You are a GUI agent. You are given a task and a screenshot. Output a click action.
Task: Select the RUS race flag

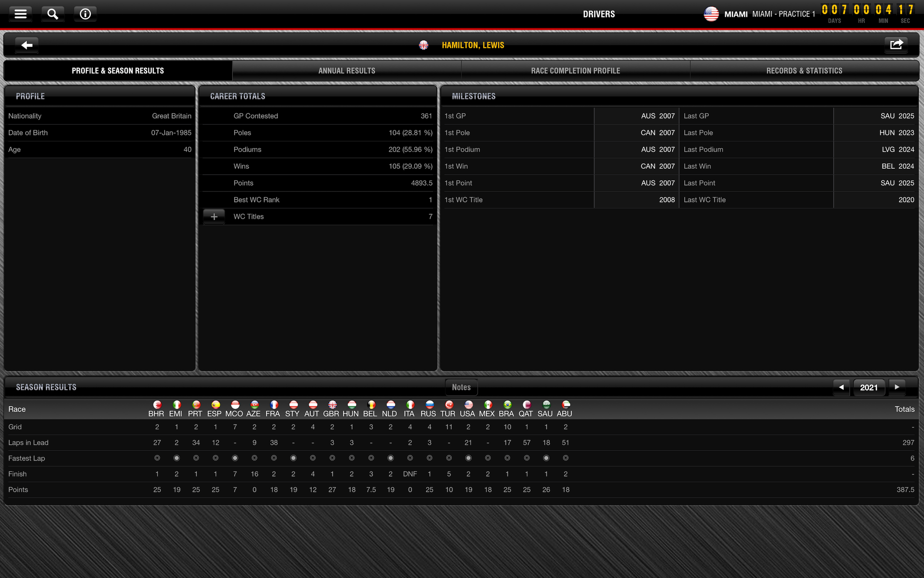430,405
